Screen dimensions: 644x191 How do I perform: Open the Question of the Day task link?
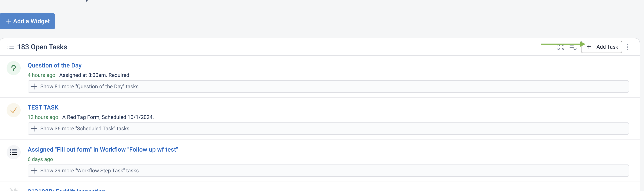click(54, 65)
